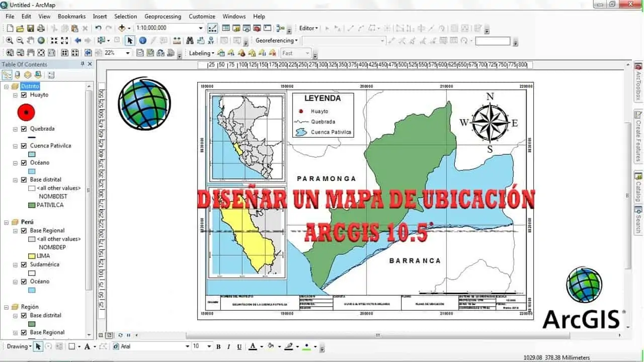Click the New Text A tool in Drawing toolbar
The height and width of the screenshot is (362, 644).
pyautogui.click(x=88, y=346)
